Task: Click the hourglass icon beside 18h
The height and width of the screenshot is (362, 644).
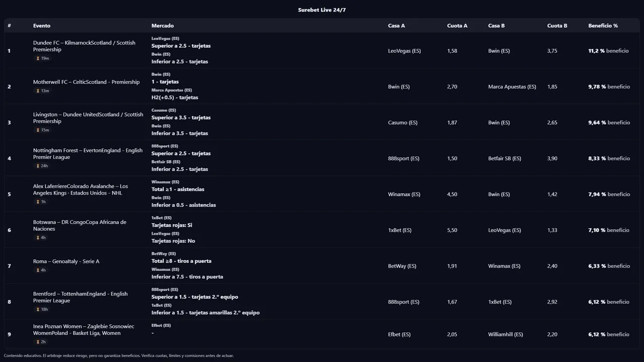Action: pos(38,310)
